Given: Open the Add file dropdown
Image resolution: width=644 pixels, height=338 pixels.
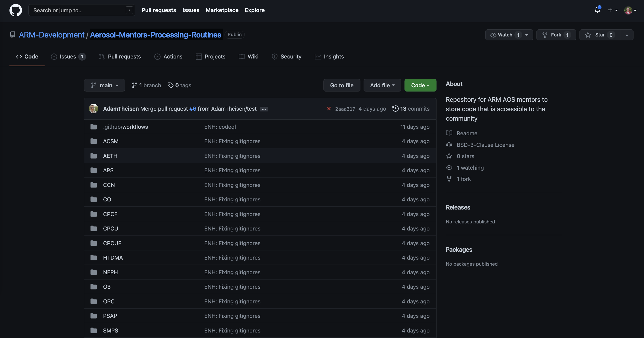Looking at the screenshot, I should coord(382,85).
